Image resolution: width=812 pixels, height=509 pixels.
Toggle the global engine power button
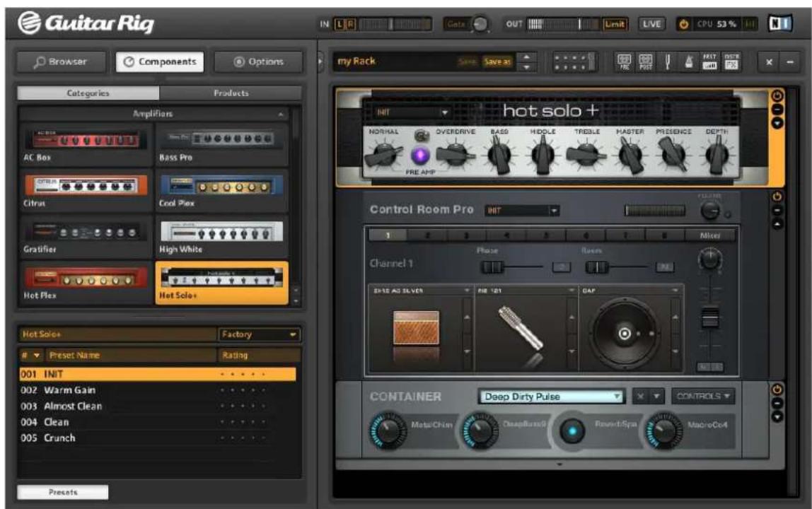click(x=683, y=24)
